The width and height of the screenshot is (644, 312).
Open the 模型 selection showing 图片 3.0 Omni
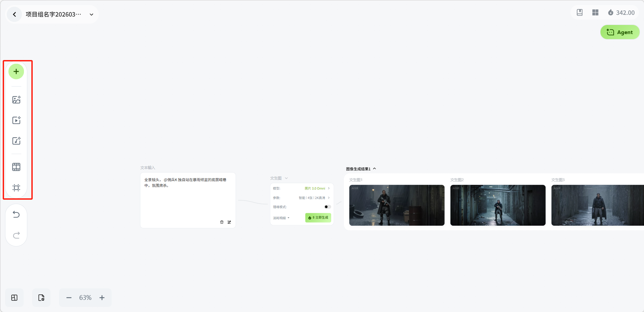point(317,189)
